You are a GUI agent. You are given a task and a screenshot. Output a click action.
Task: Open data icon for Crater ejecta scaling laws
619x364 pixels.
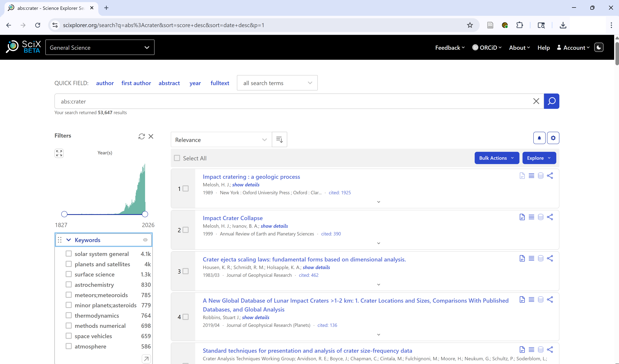click(x=540, y=258)
